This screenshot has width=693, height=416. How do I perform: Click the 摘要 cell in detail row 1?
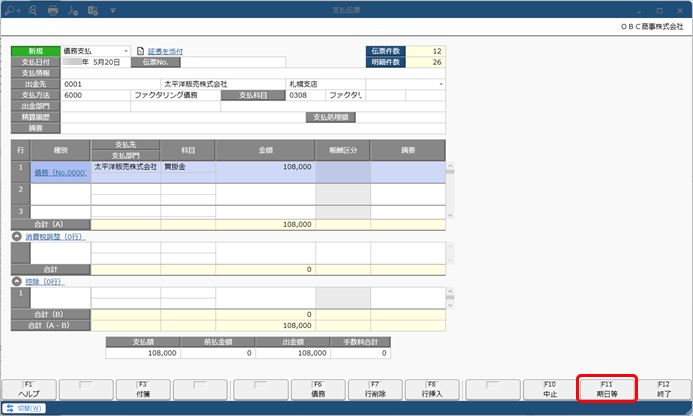408,172
